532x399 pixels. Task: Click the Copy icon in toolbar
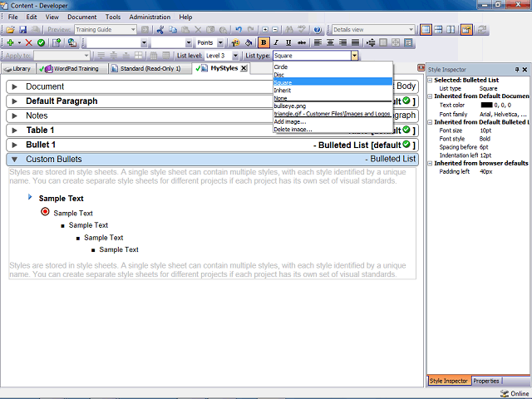click(x=173, y=30)
